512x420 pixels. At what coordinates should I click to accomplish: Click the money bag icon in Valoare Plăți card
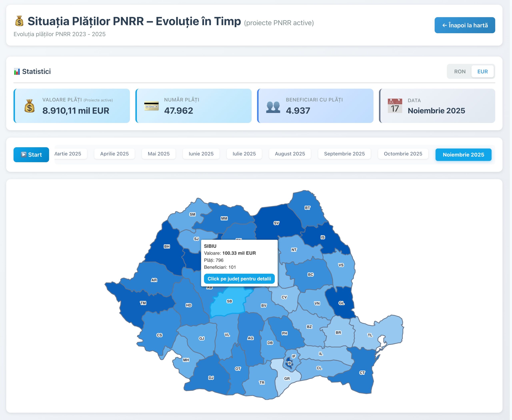pos(30,106)
